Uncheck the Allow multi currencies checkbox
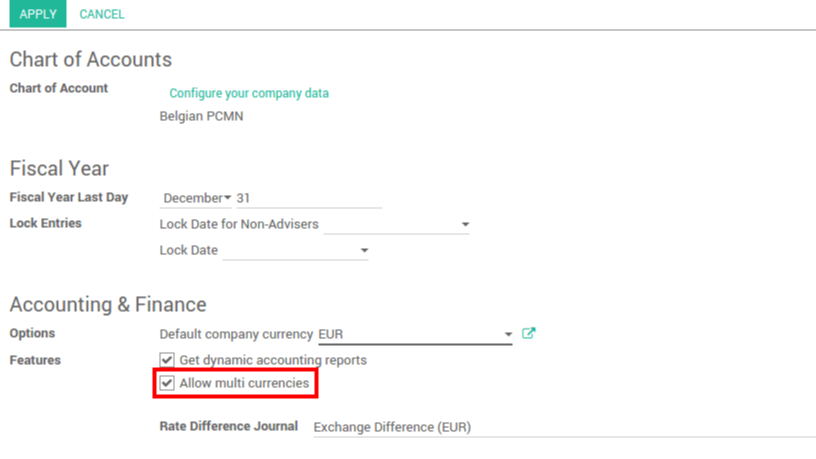The width and height of the screenshot is (816, 459). tap(167, 383)
